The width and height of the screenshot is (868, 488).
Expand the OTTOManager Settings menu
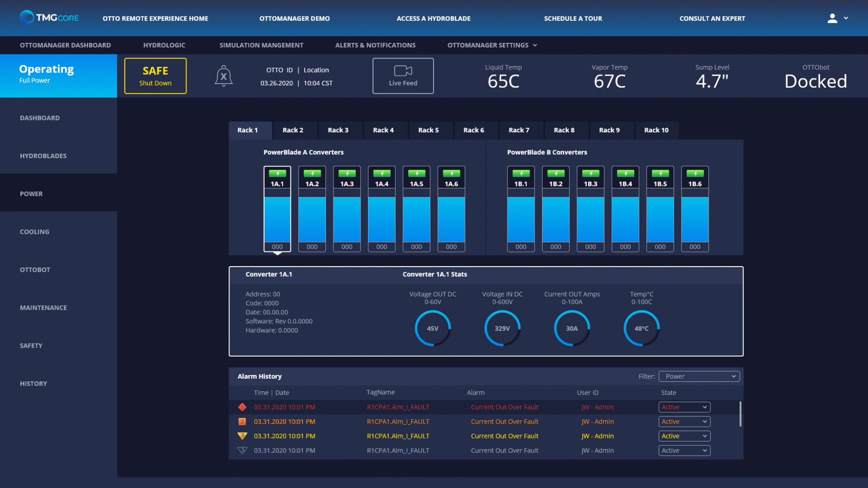(x=492, y=45)
